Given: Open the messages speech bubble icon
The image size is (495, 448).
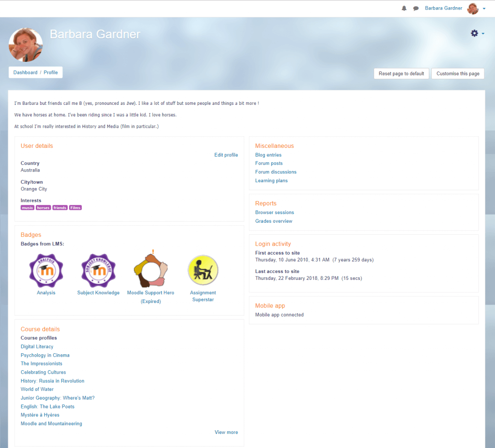Looking at the screenshot, I should coord(416,8).
